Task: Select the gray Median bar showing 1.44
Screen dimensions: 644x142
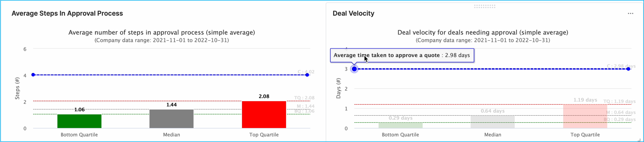Action: click(172, 119)
